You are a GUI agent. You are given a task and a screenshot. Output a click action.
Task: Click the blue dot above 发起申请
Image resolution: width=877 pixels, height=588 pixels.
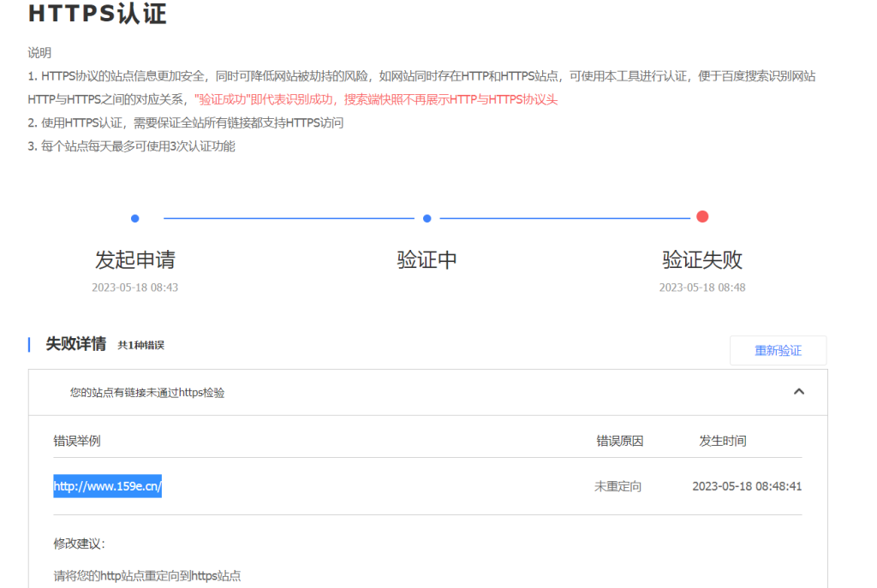tap(135, 218)
